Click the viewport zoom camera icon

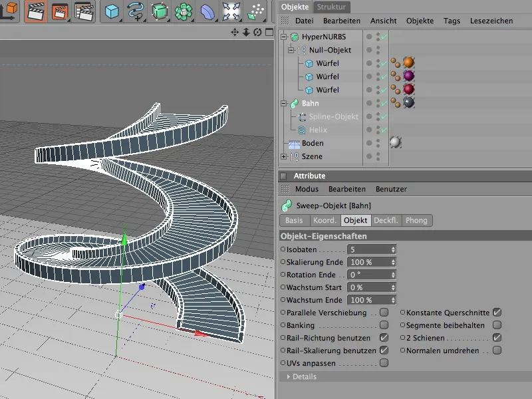tap(246, 32)
